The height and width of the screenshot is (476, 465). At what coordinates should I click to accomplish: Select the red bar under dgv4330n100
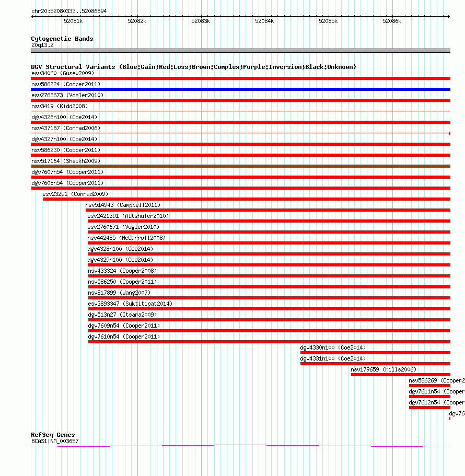[376, 353]
